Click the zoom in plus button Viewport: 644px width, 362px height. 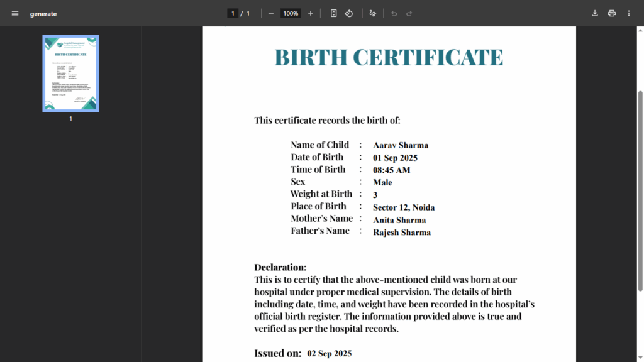coord(311,13)
